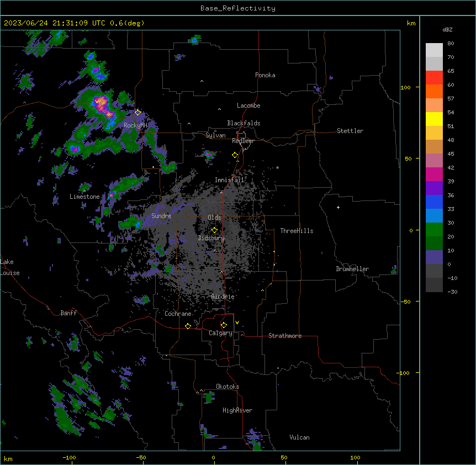Viewport: 476px width, 465px height.
Task: Click the Lake Louise label
Action: pos(10,267)
